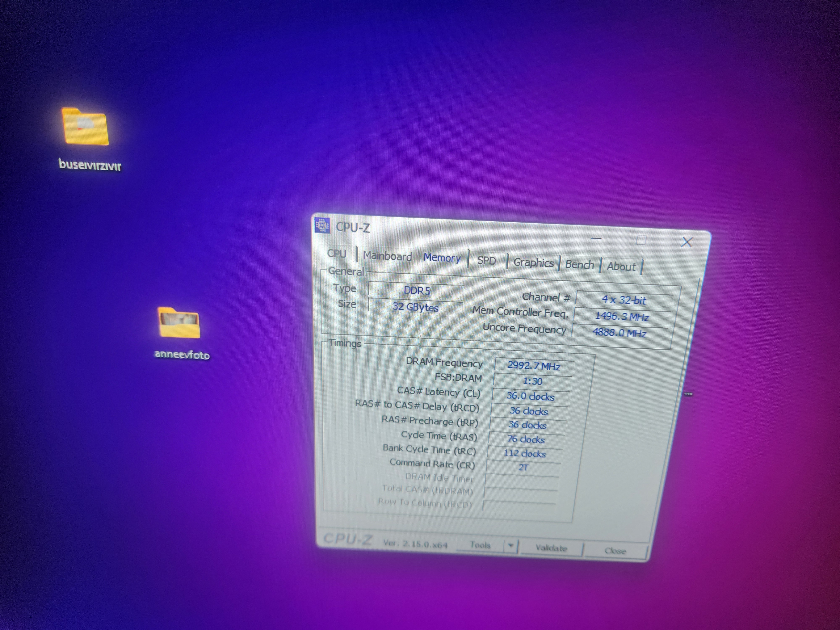Click the DDR5 memory type value
This screenshot has width=840, height=630.
point(417,290)
